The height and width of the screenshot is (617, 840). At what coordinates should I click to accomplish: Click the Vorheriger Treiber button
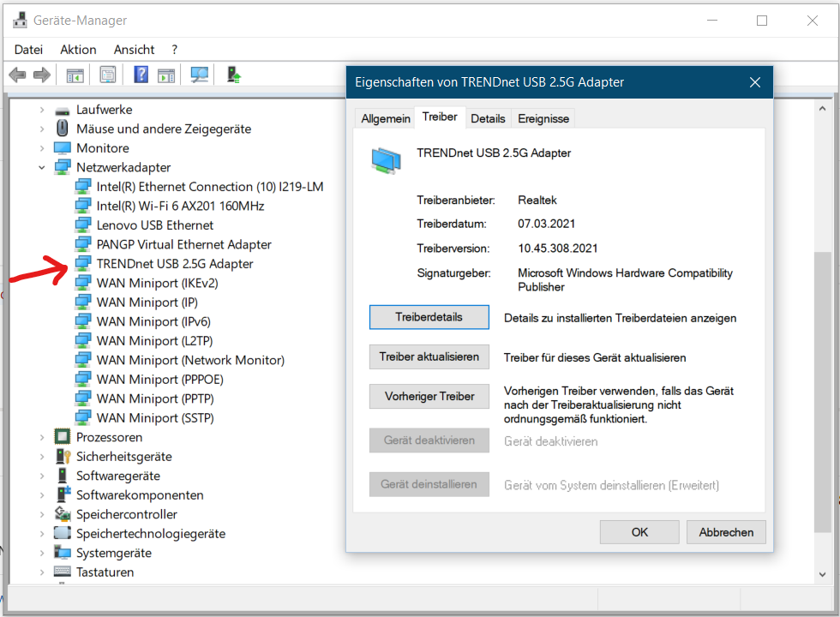coord(429,396)
